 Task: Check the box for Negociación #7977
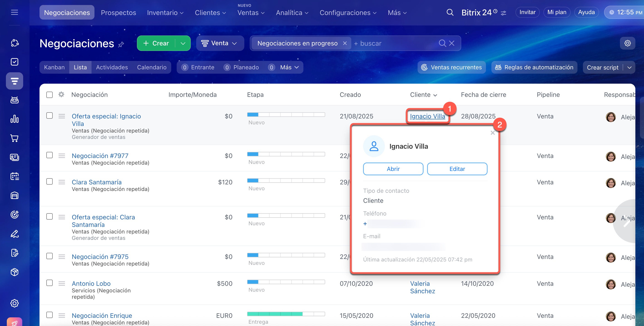click(50, 155)
